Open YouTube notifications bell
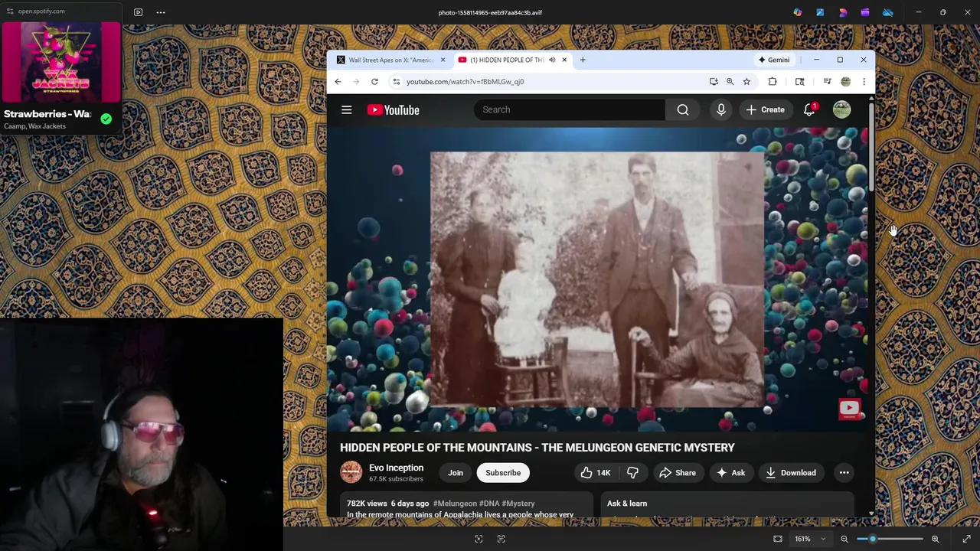The image size is (980, 551). tap(809, 109)
